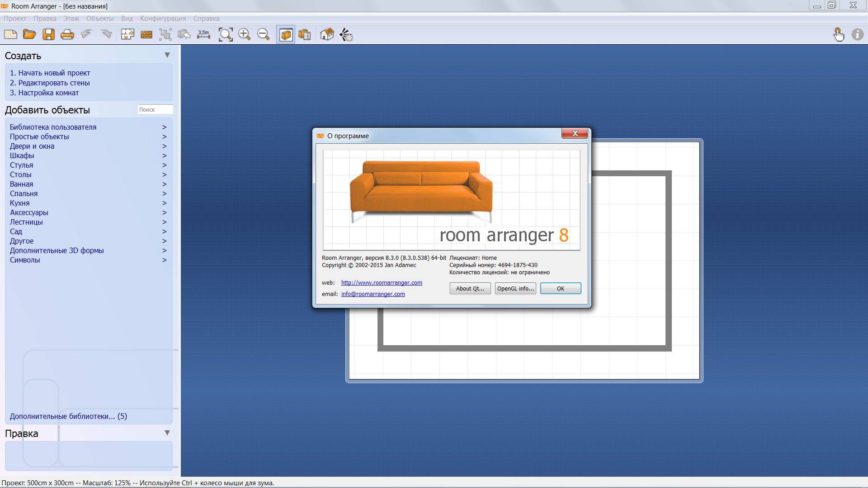Click the gray room wall on floor plan

point(524,348)
